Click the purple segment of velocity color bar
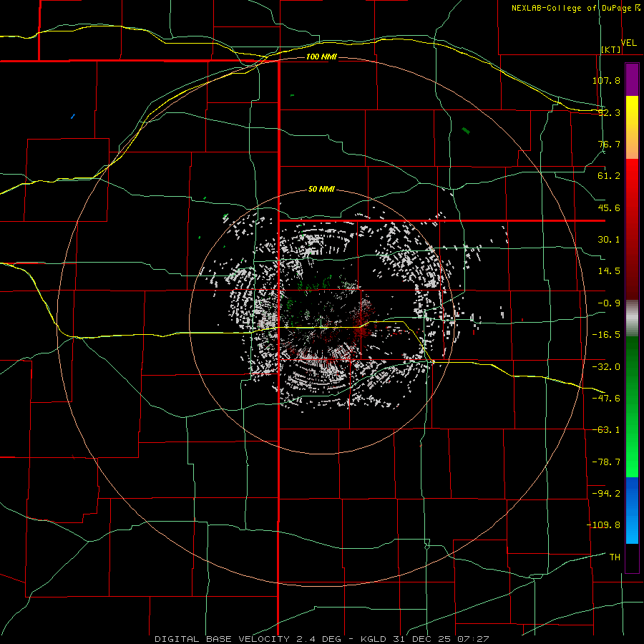Viewport: 644px width, 644px height. [632, 79]
